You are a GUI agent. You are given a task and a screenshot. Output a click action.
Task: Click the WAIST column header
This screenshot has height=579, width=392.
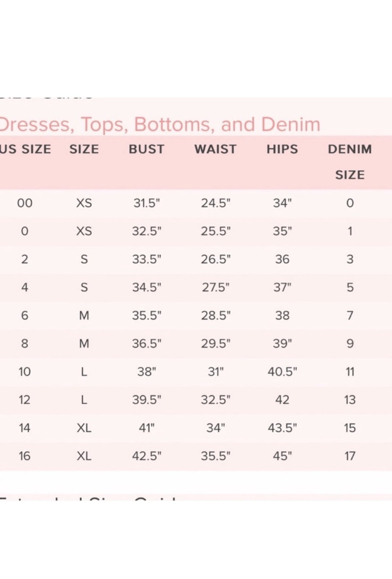[x=216, y=149]
